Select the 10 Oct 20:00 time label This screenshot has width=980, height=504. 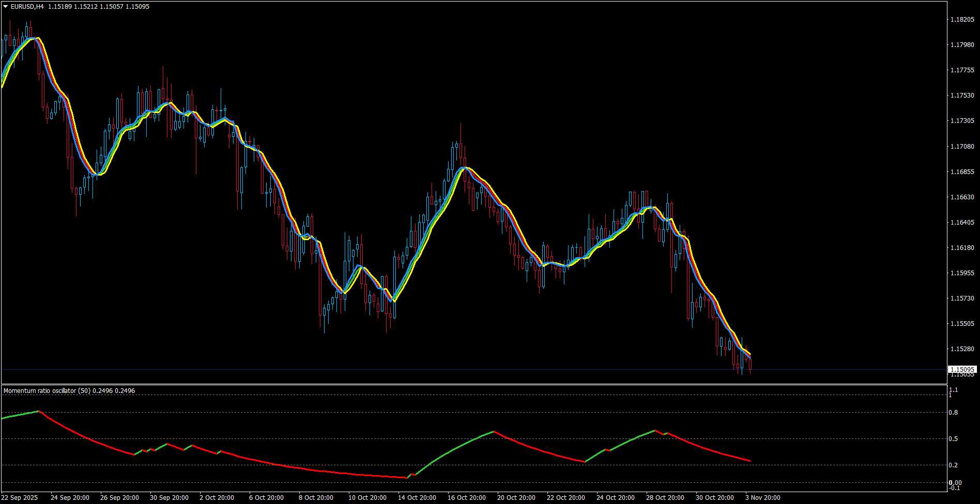click(367, 498)
